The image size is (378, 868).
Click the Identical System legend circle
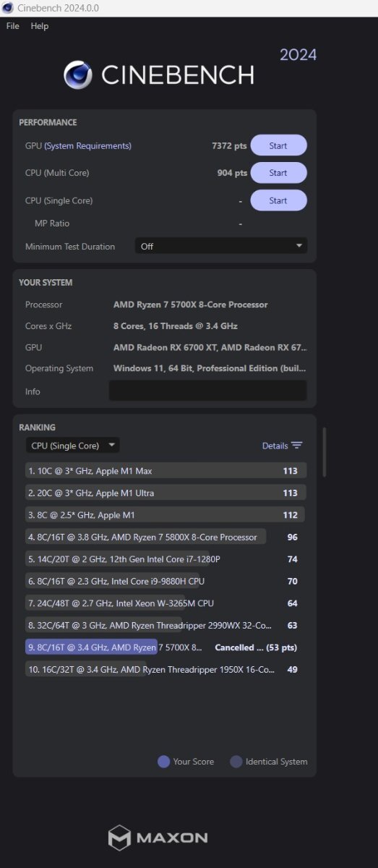pos(236,761)
